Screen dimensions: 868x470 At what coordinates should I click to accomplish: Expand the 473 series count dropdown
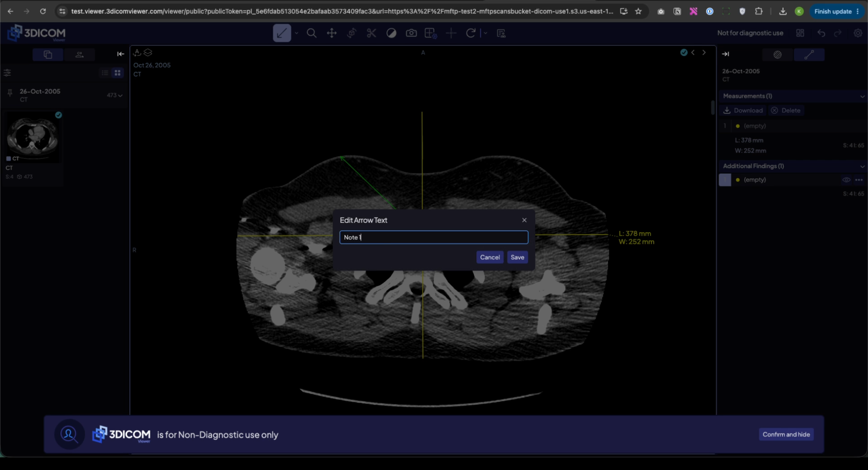click(x=115, y=95)
